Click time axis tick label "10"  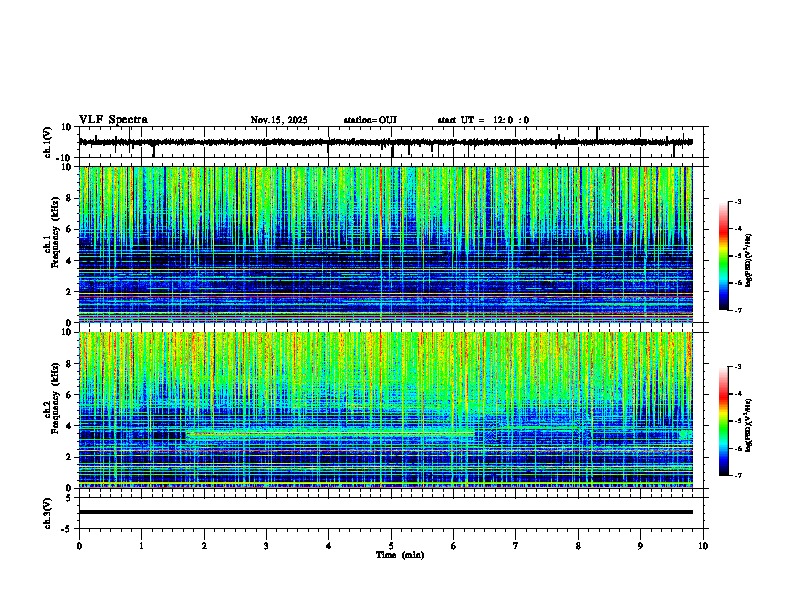[x=703, y=546]
